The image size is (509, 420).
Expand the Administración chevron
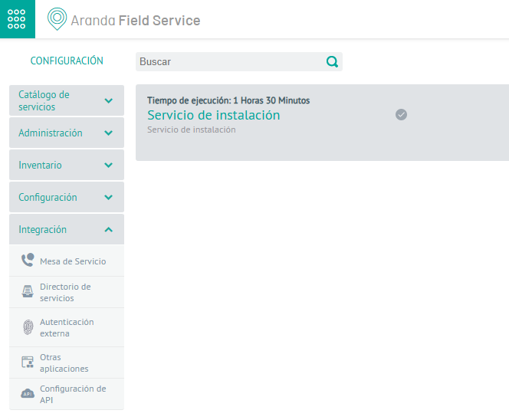click(x=109, y=133)
